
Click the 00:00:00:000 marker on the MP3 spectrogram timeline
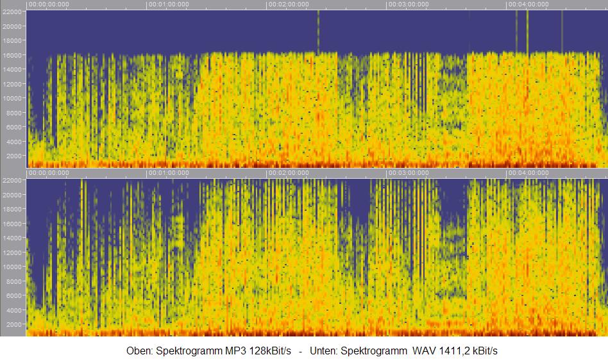coord(49,4)
